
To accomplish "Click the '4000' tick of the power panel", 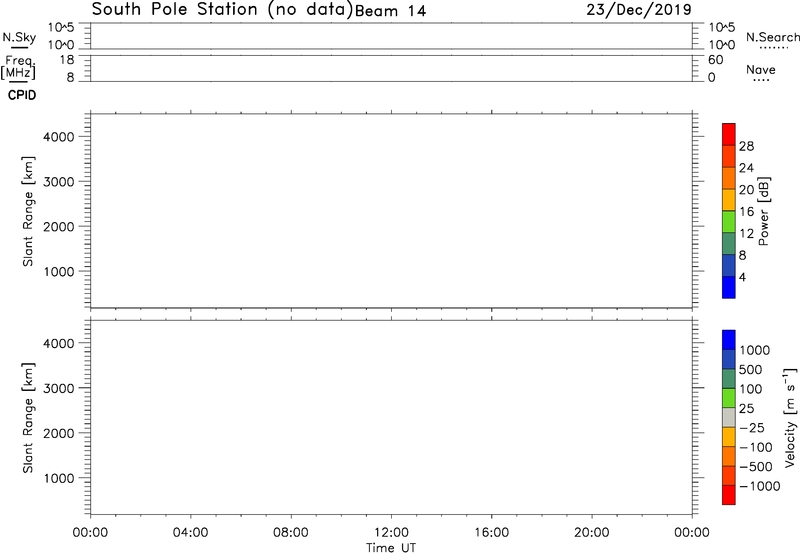I will pyautogui.click(x=59, y=137).
